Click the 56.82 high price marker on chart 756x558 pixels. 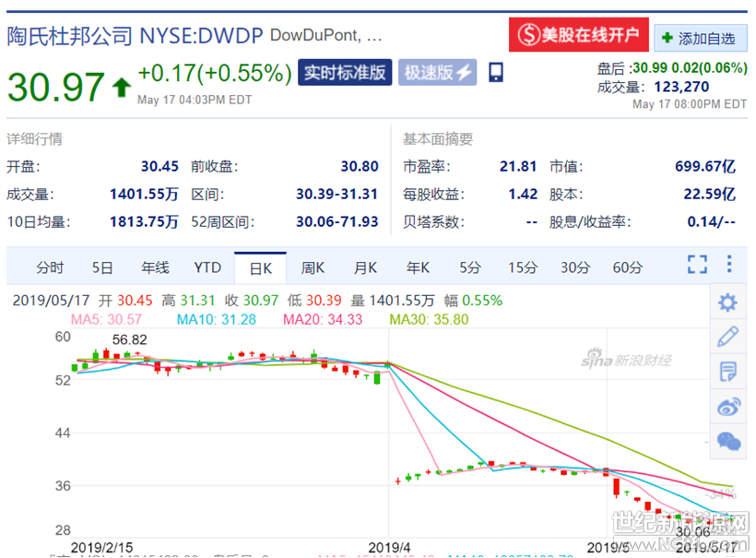pyautogui.click(x=129, y=340)
